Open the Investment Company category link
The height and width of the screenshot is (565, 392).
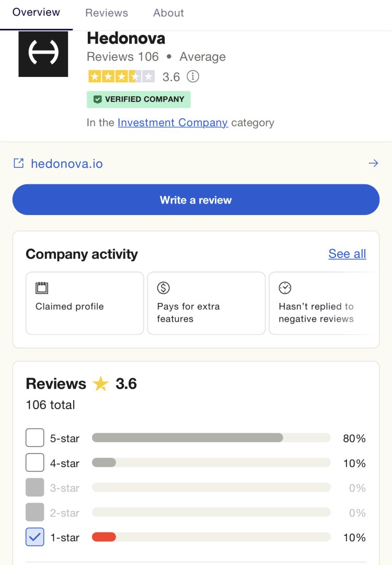pos(174,122)
